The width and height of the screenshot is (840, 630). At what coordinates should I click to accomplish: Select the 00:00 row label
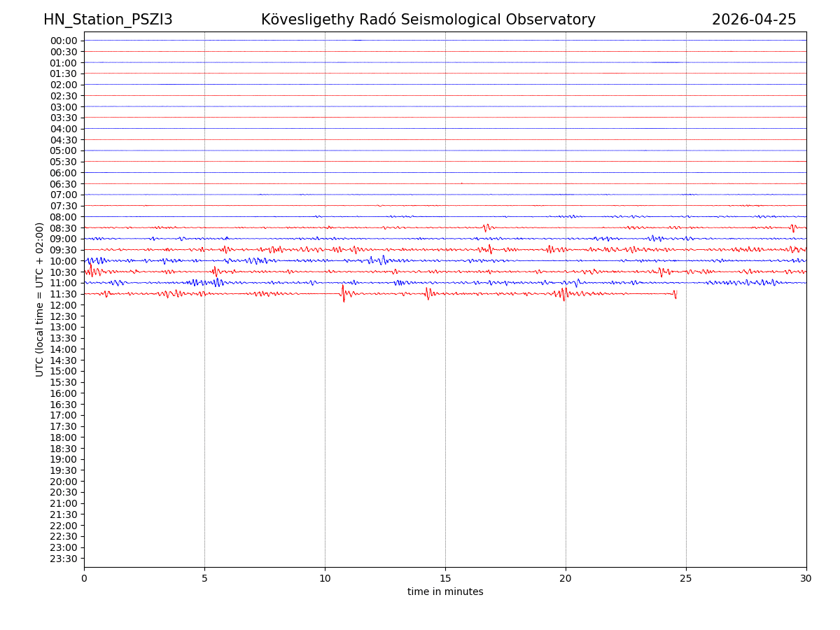pyautogui.click(x=63, y=41)
